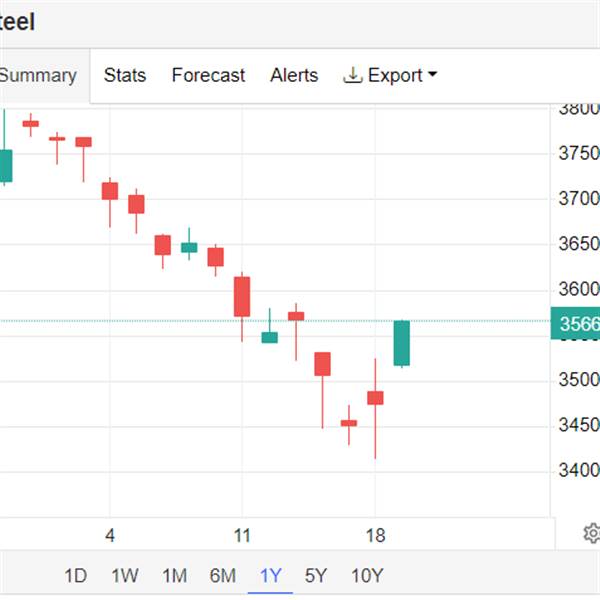Click the red candlestick above date 11
Image resolution: width=600 pixels, height=600 pixels.
click(242, 296)
